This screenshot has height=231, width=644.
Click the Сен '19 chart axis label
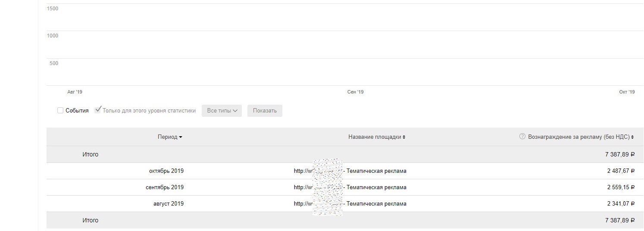click(355, 92)
